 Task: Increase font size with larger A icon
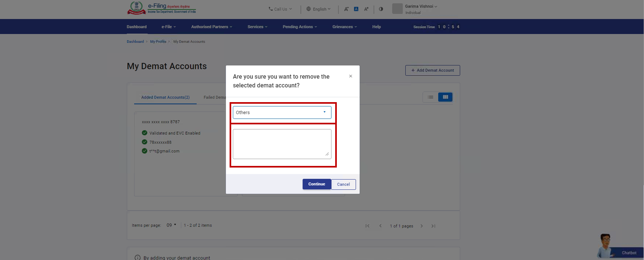pyautogui.click(x=366, y=9)
